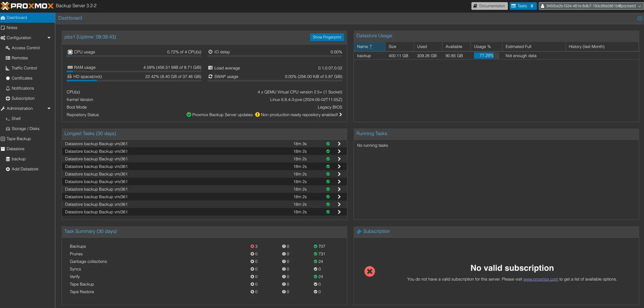Expand repository status details chevron
Viewport: 644px width, 308px height.
click(341, 115)
